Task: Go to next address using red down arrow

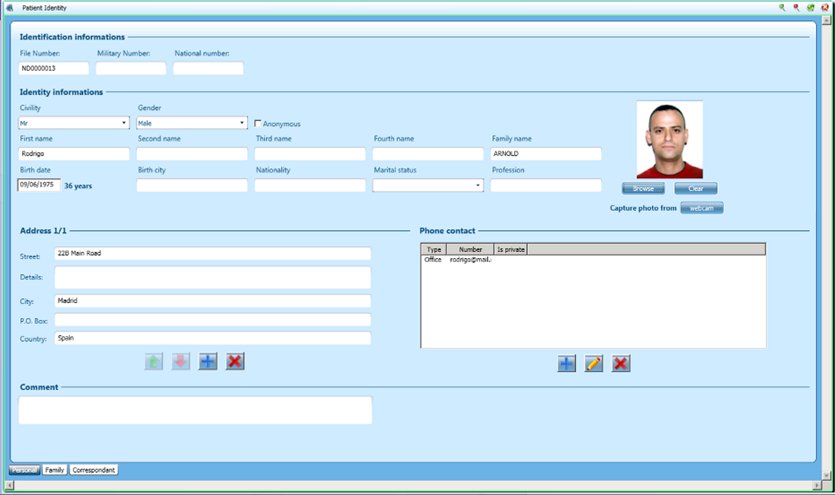Action: (181, 361)
